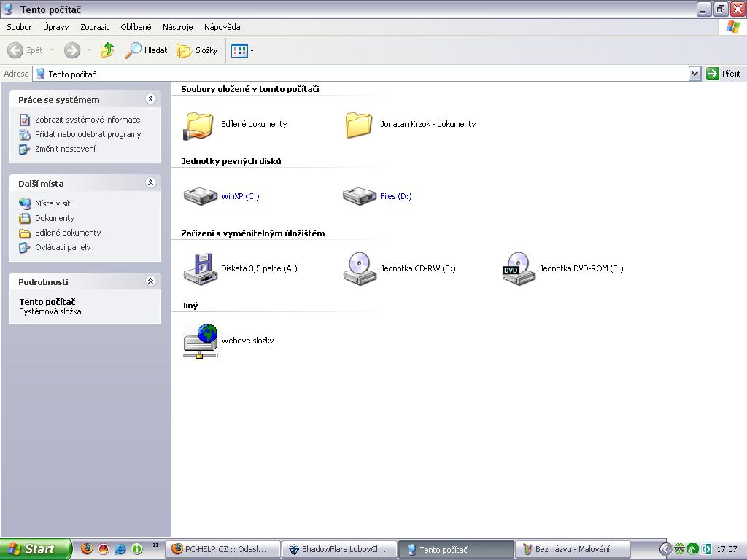Open the Zpět history dropdown arrow

[x=52, y=50]
